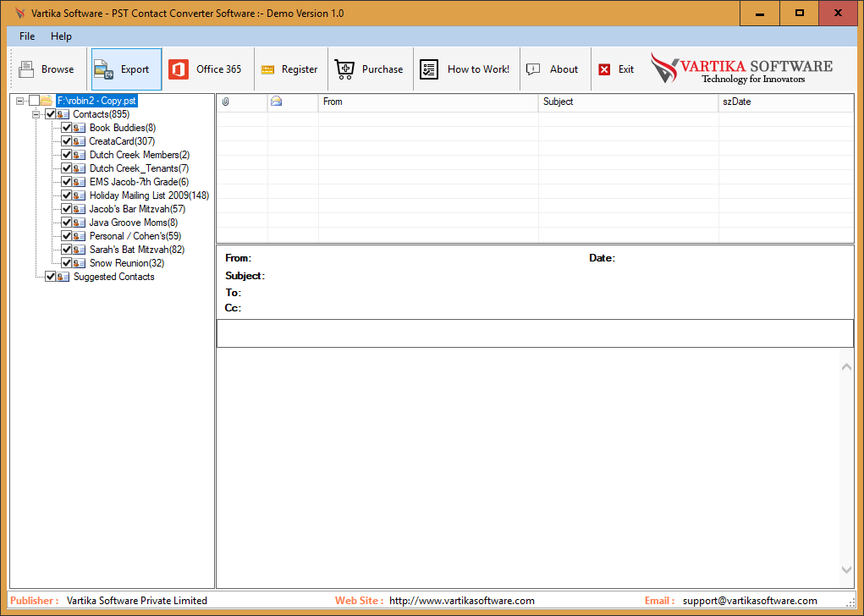Click the support@vartikasoftware.com email address
This screenshot has width=864, height=616.
750,601
